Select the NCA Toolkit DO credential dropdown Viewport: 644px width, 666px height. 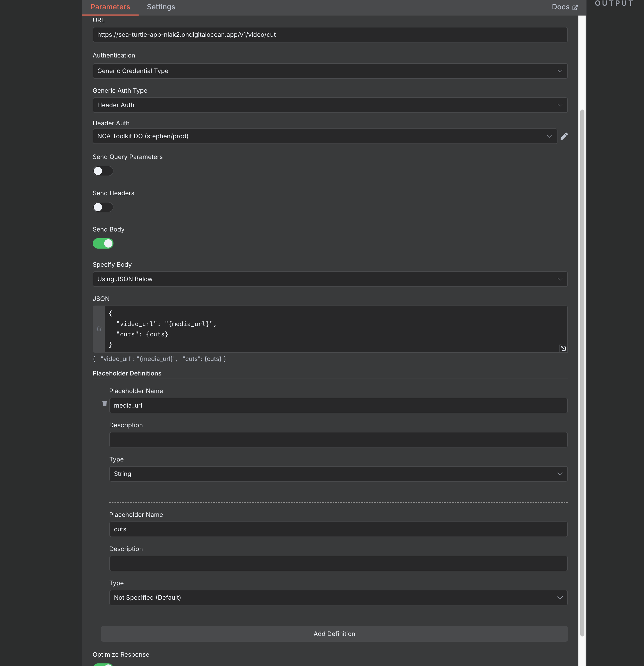[325, 136]
